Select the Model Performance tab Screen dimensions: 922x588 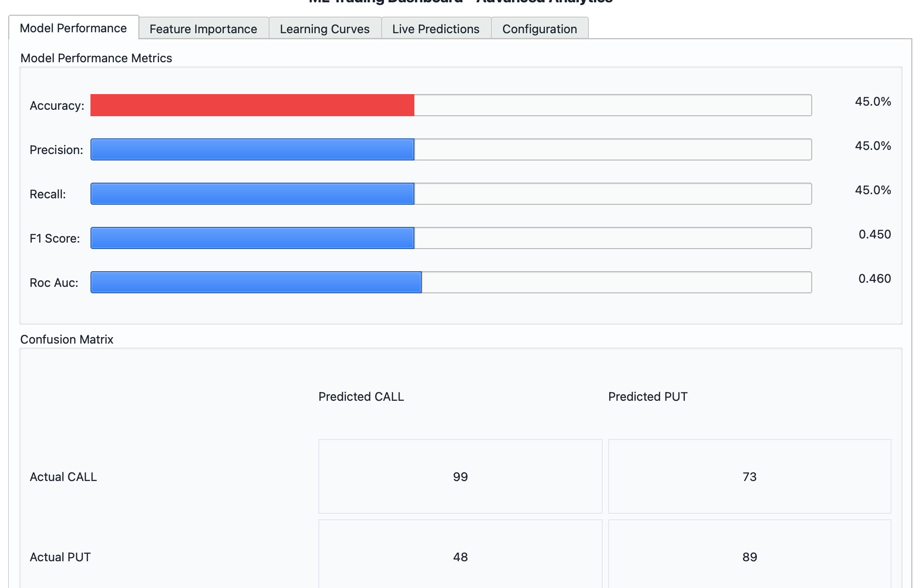[x=73, y=28]
